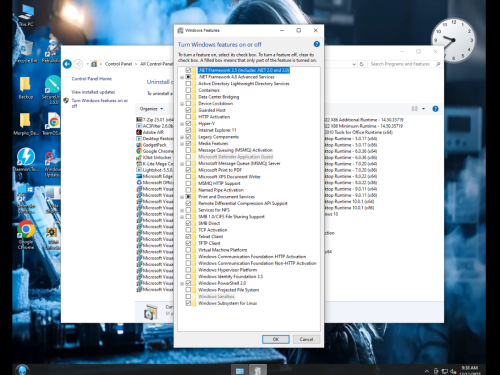Open the View installed updates link
Screen dimensions: 500x375
click(x=93, y=92)
